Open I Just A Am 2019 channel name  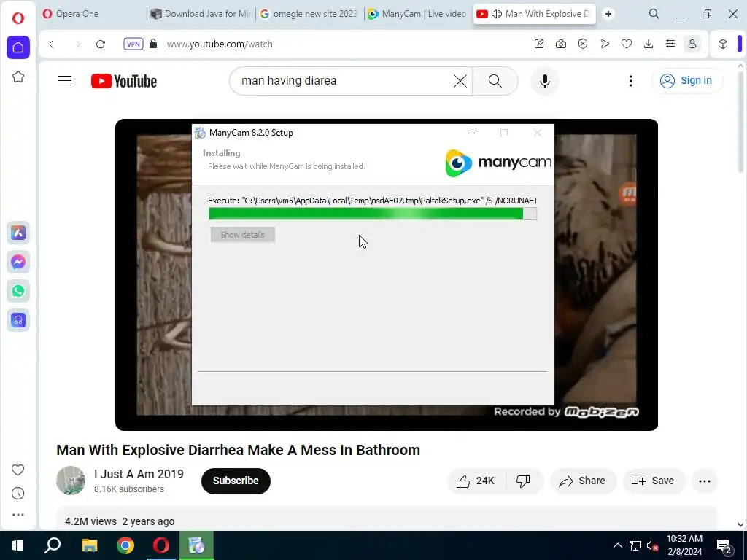click(x=139, y=474)
